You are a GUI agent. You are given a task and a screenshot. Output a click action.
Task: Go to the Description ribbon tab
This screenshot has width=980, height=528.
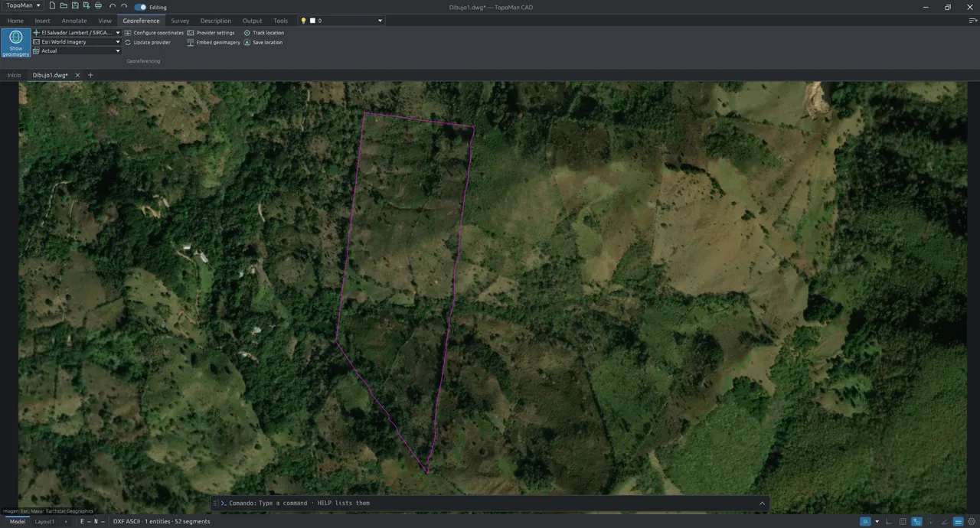click(215, 21)
